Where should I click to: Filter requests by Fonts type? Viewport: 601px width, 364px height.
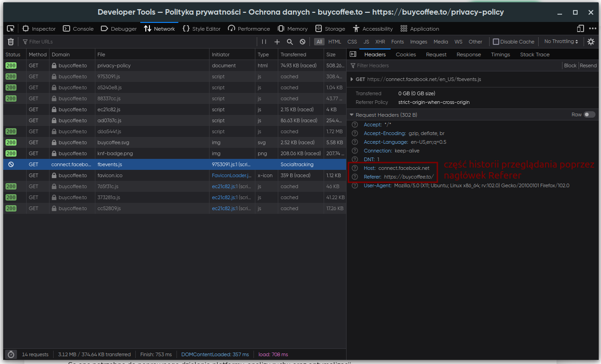point(397,42)
